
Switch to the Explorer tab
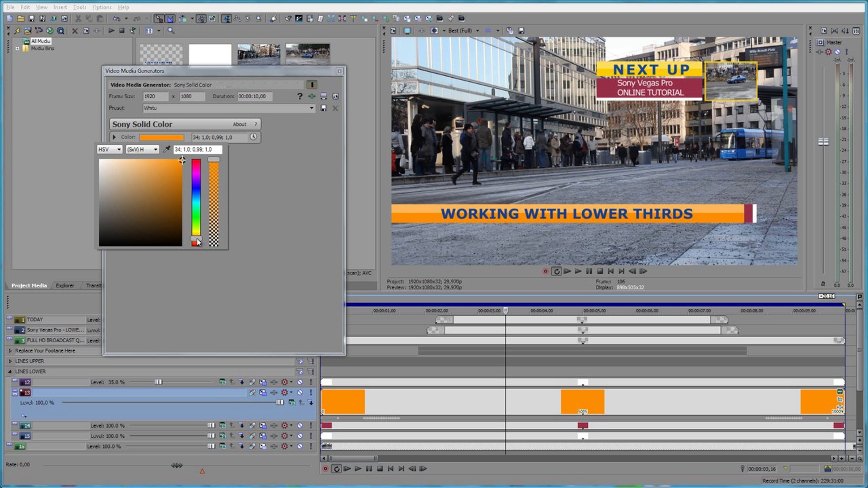(x=65, y=286)
